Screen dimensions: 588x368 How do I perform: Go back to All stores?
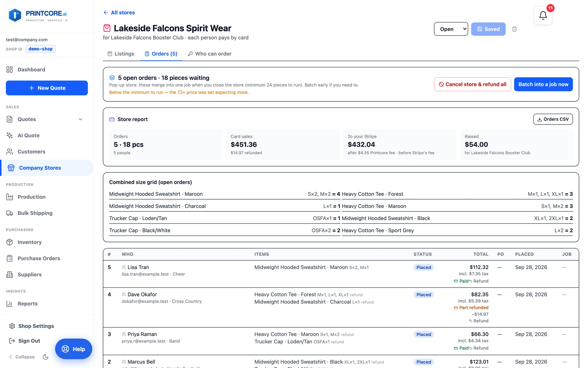click(119, 13)
